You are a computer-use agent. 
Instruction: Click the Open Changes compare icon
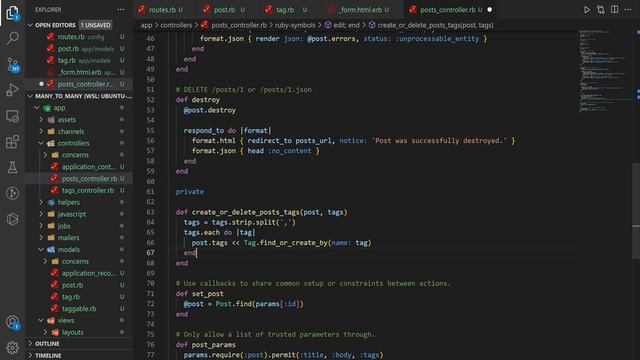click(600, 9)
